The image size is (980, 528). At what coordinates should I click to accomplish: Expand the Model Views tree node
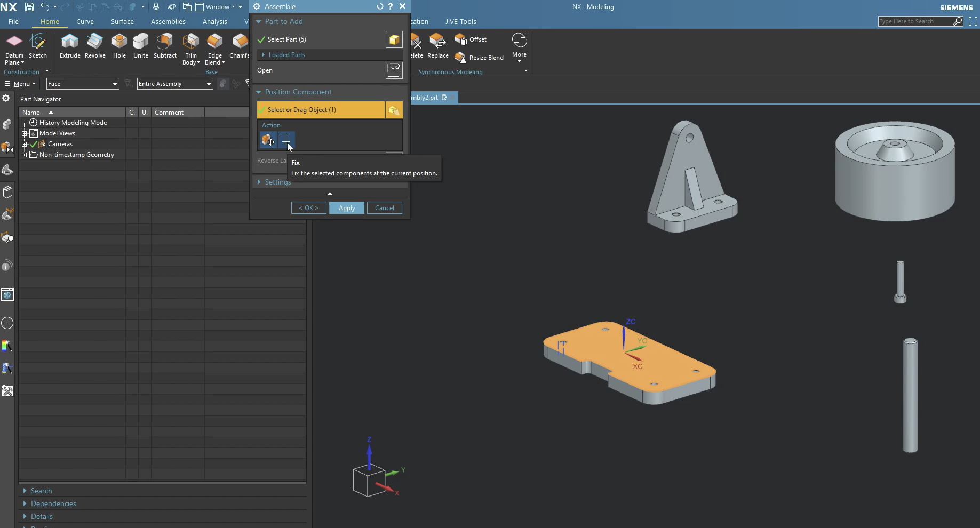point(24,133)
